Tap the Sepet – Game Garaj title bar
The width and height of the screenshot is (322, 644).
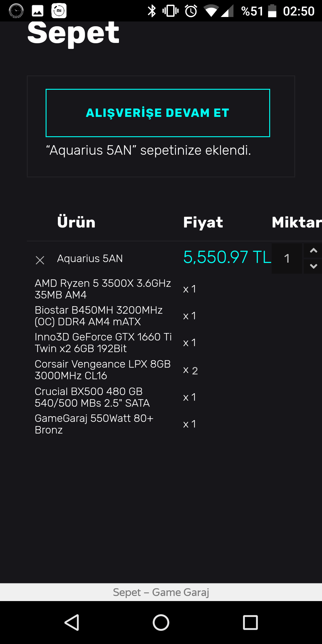[161, 592]
